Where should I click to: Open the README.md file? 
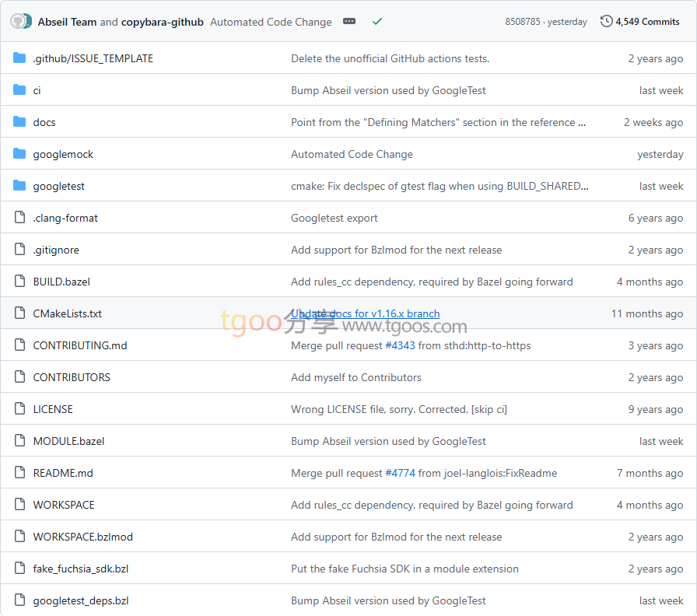[63, 474]
